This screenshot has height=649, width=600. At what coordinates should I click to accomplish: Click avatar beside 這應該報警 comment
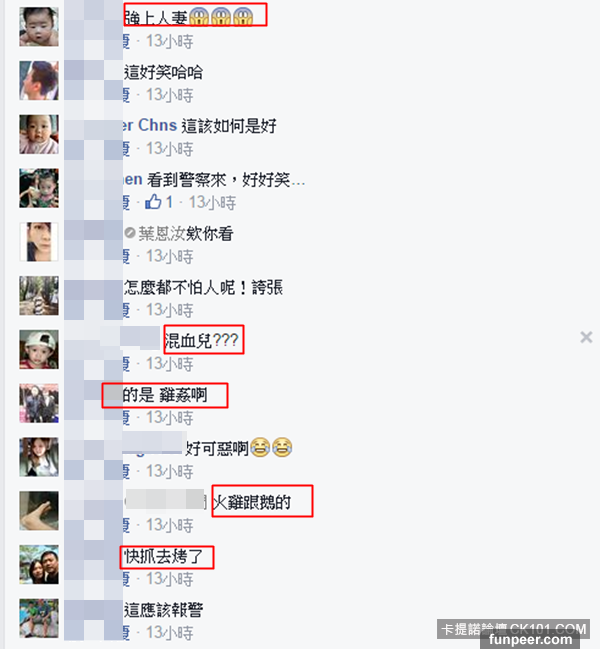point(39,618)
